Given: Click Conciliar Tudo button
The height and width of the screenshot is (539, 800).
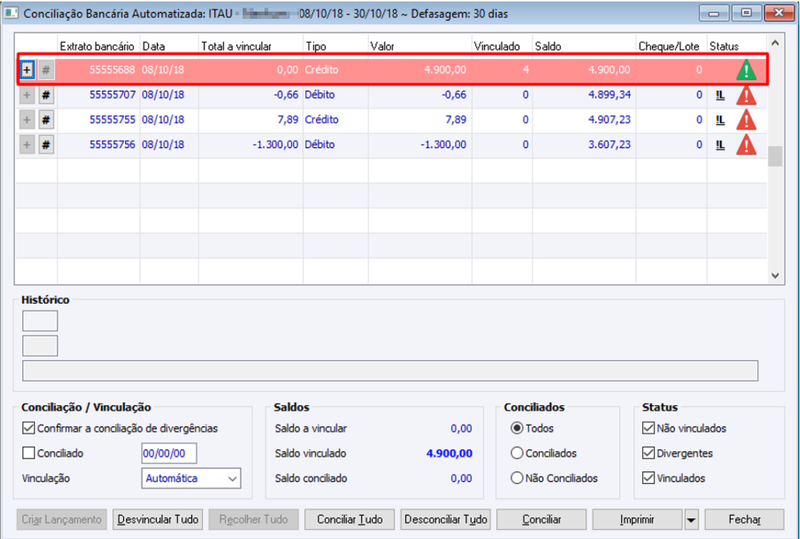Looking at the screenshot, I should pos(349,520).
